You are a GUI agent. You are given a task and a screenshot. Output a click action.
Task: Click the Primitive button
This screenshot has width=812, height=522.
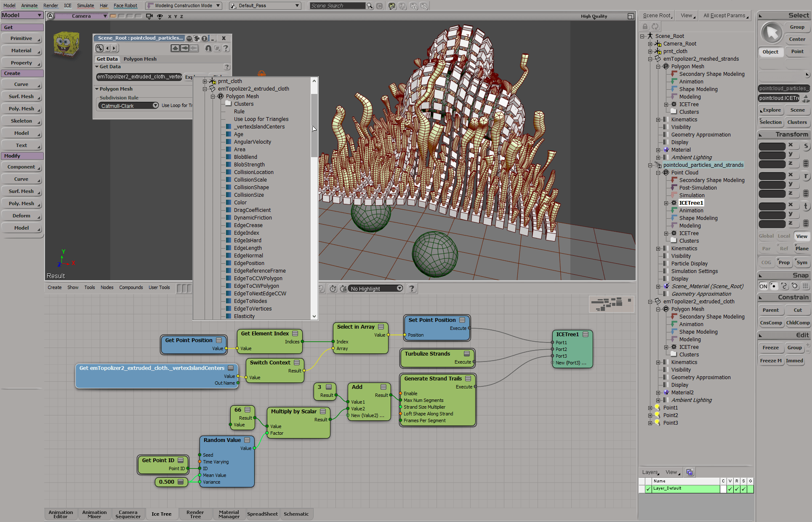click(21, 38)
